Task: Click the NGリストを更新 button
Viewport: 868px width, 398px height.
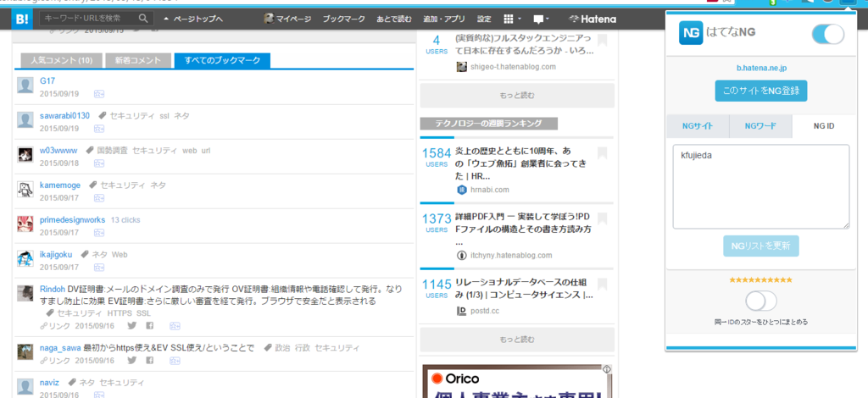Action: [761, 246]
